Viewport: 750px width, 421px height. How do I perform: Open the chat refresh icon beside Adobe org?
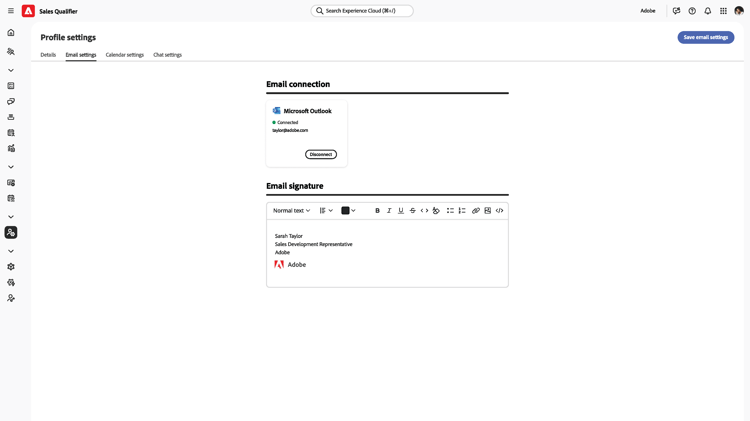(x=676, y=11)
